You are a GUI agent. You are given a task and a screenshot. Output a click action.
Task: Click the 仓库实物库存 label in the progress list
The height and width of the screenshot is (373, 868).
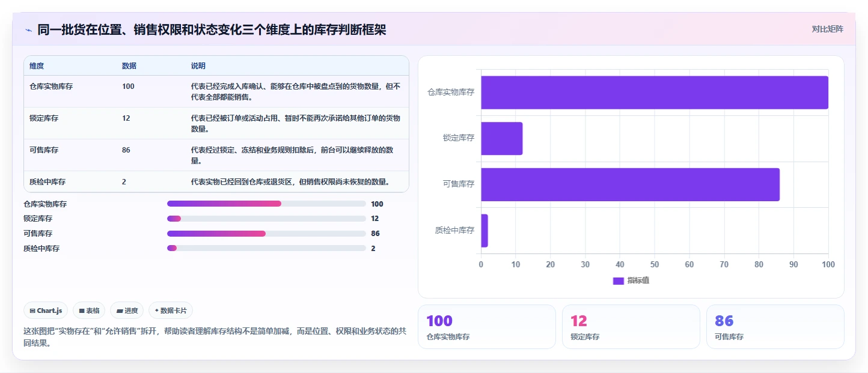click(45, 204)
